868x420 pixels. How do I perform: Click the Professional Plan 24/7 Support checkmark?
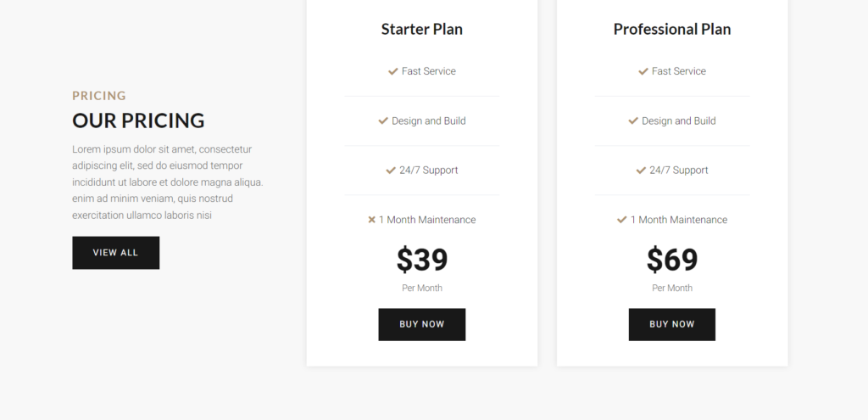pos(641,170)
